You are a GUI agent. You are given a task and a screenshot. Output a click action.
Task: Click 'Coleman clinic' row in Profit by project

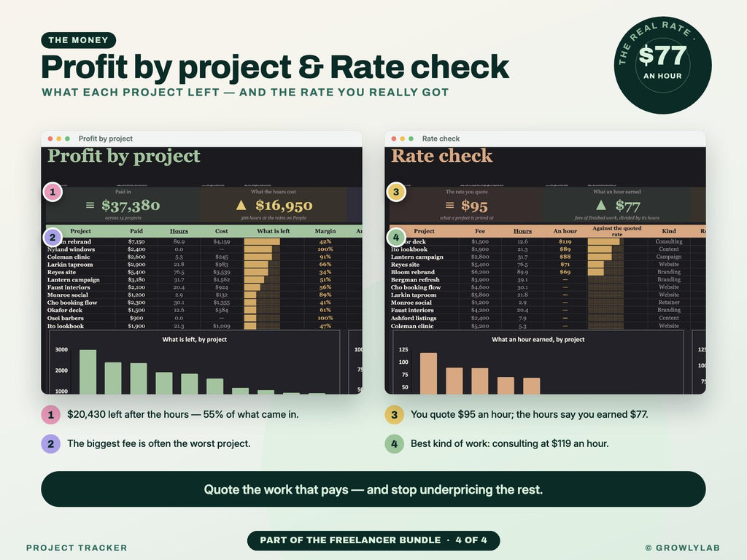(x=204, y=257)
